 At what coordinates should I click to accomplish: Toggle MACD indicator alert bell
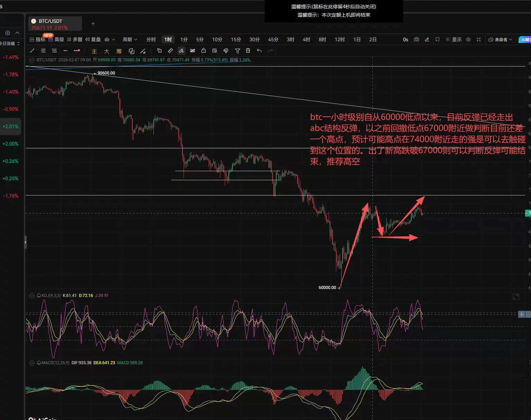pyautogui.click(x=39, y=363)
